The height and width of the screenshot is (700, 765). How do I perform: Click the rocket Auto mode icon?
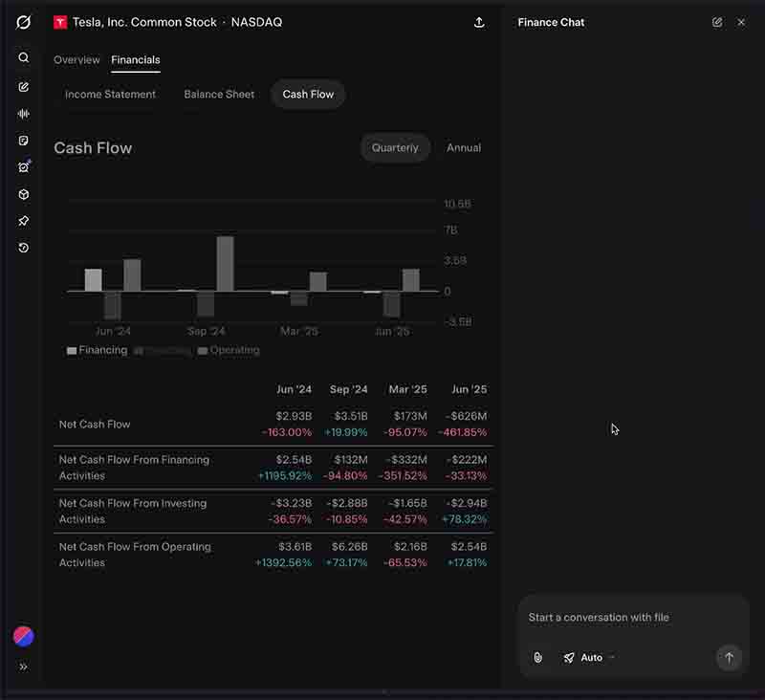pos(569,658)
